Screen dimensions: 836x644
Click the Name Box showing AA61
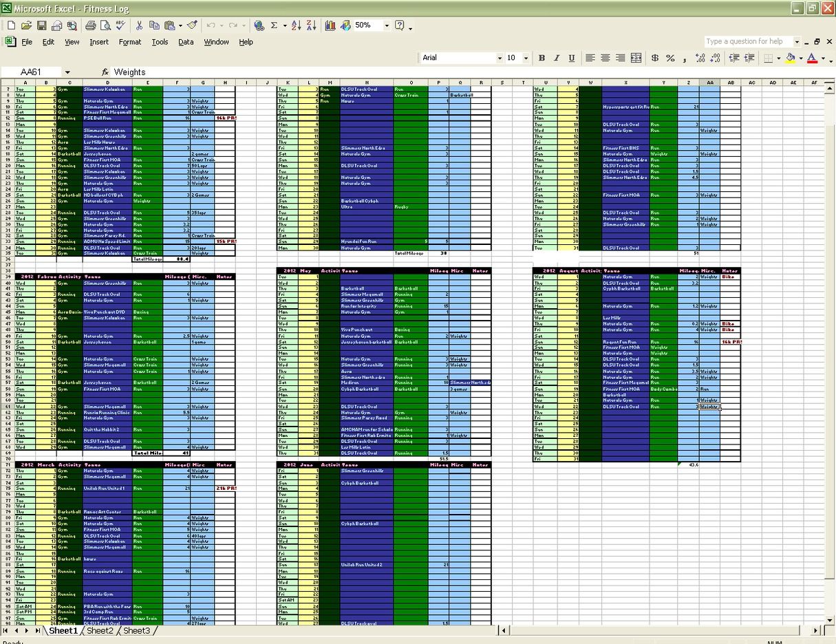(x=32, y=72)
